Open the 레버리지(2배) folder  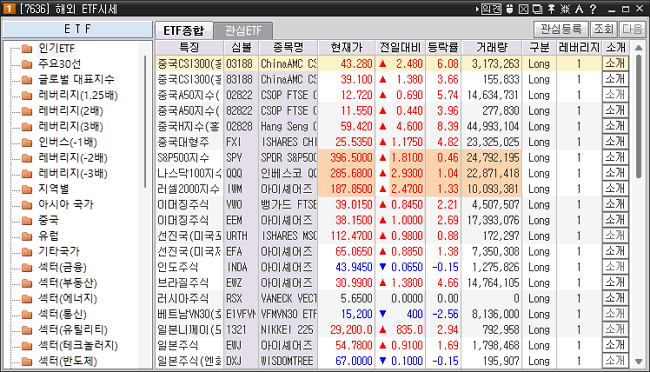(70, 111)
